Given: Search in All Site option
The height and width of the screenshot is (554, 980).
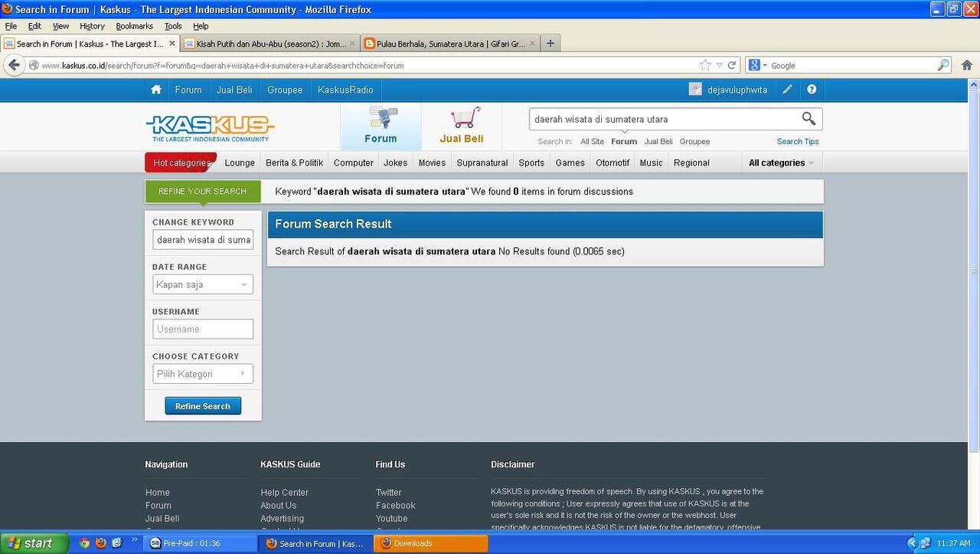Looking at the screenshot, I should pyautogui.click(x=592, y=142).
